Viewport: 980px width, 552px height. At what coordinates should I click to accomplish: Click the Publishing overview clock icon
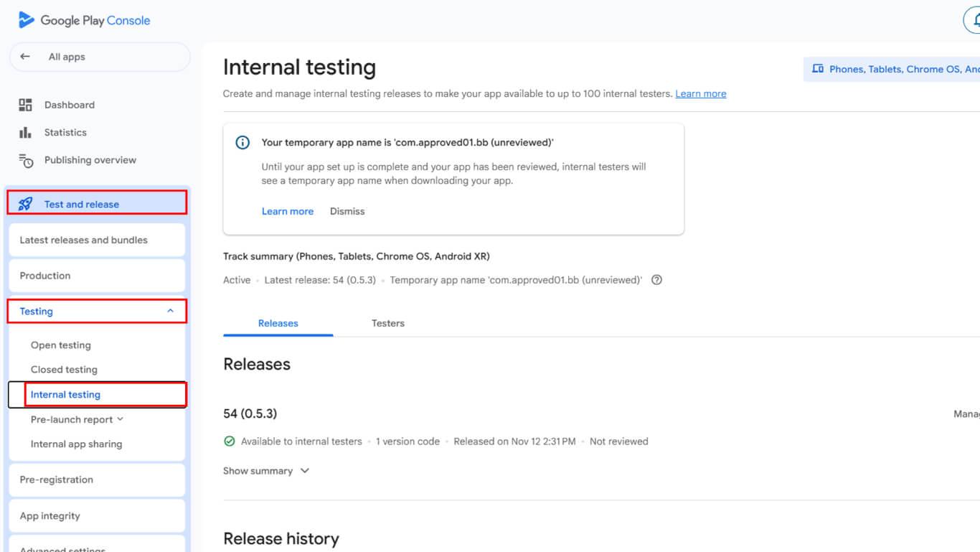[x=26, y=161]
